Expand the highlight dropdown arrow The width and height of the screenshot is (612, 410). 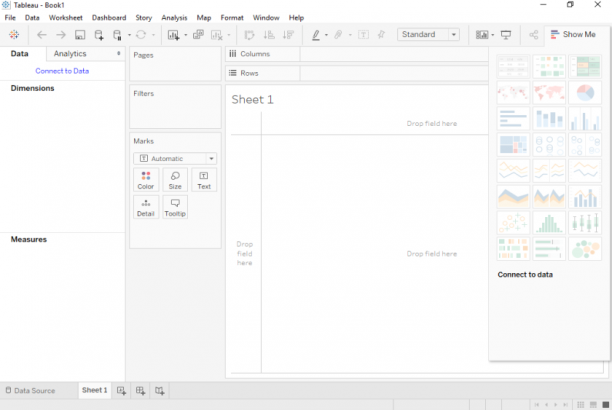coord(326,35)
